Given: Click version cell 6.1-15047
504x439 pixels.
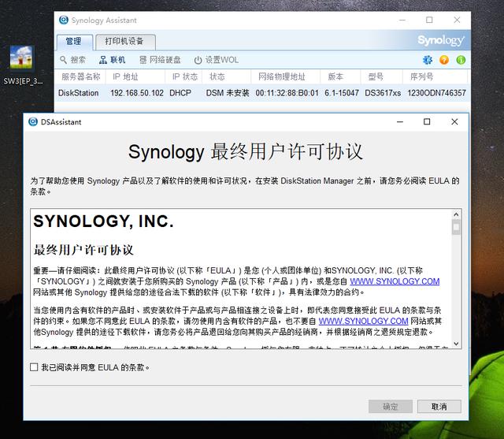Looking at the screenshot, I should [x=342, y=93].
